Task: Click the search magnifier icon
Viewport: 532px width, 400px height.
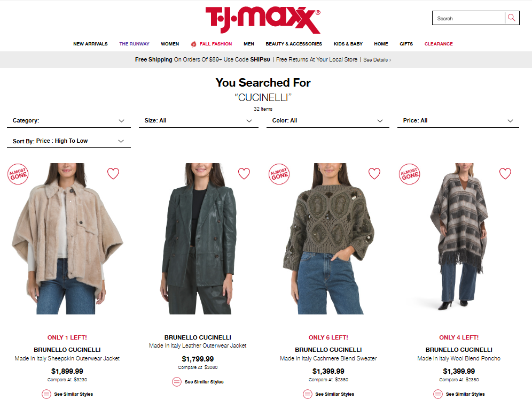Action: point(512,18)
